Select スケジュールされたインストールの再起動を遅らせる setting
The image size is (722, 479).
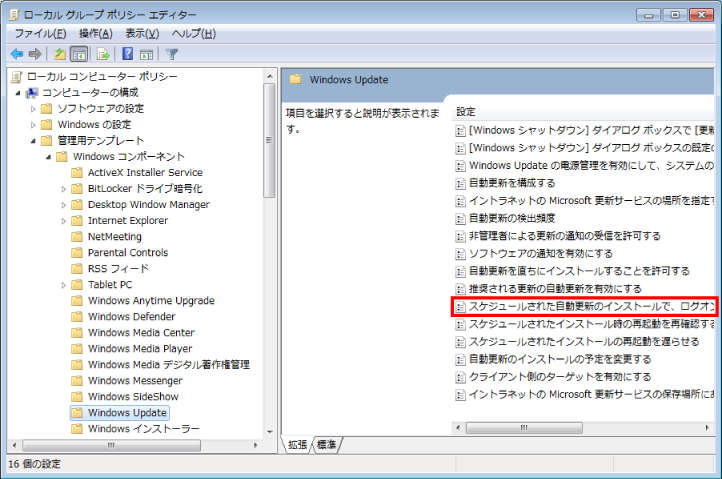[x=584, y=342]
